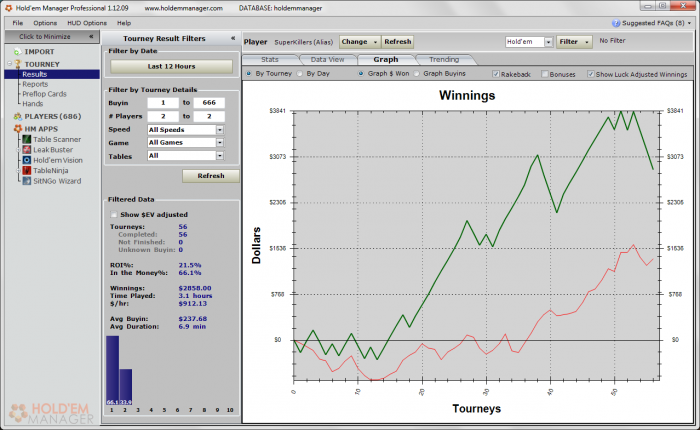Click the first place finish bar 66.1
700x430 pixels.
tap(112, 371)
